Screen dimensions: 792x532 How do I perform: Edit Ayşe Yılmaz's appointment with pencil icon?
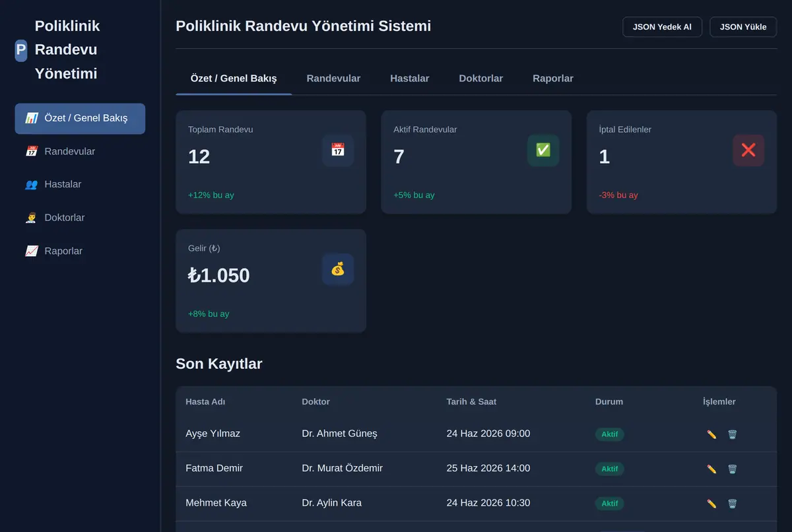711,434
